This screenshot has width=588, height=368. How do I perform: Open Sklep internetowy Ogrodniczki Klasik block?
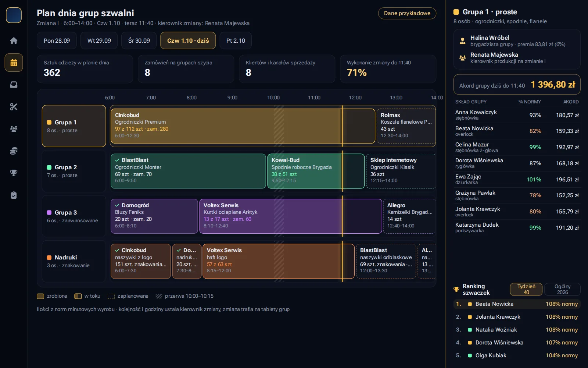click(x=401, y=171)
